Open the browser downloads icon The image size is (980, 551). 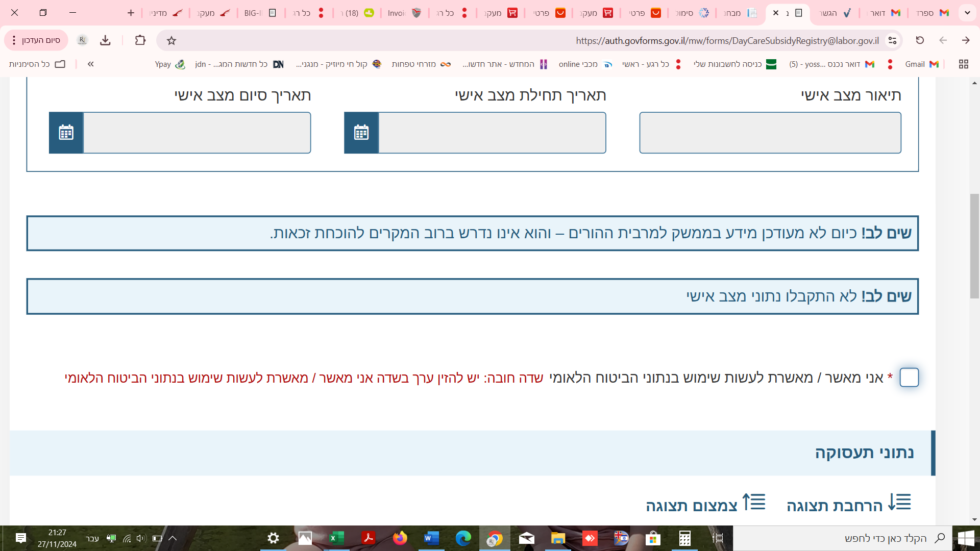[105, 40]
